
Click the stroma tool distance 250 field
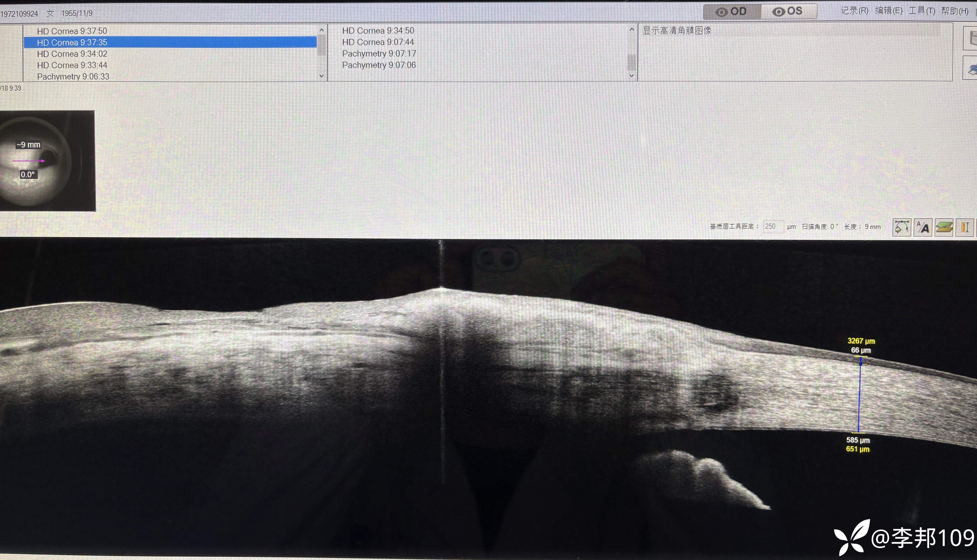[x=773, y=226]
